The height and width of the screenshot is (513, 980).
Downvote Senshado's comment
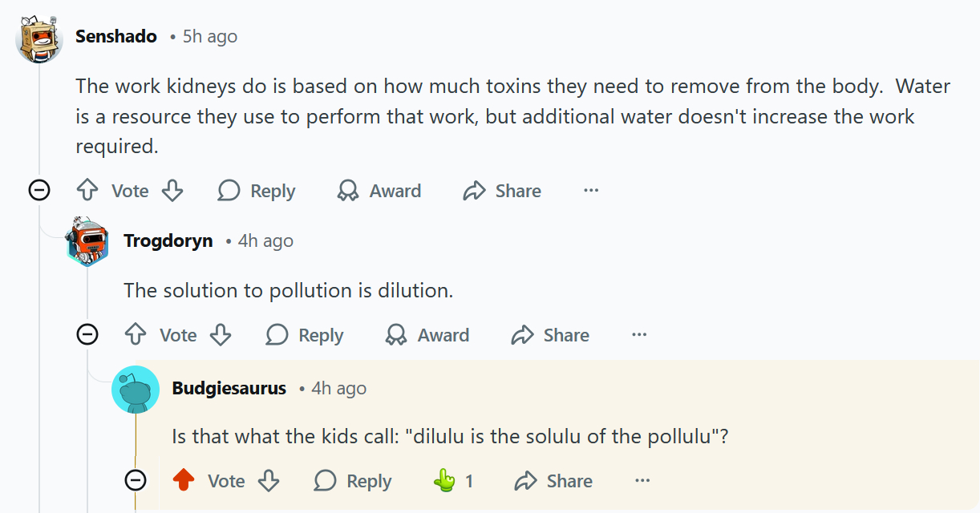tap(172, 191)
